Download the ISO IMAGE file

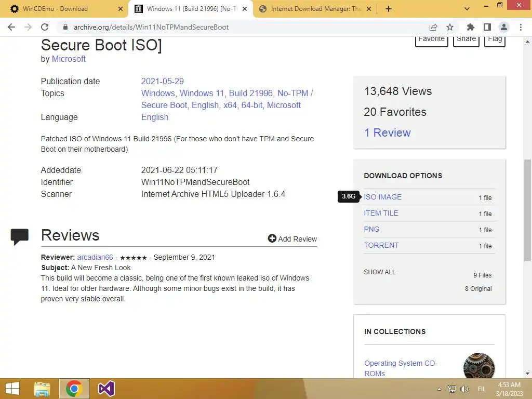383,197
